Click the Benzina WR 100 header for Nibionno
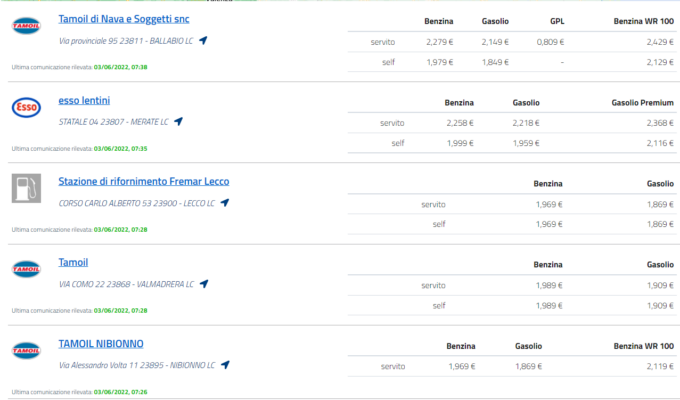Viewport: 680px width, 400px height. click(x=644, y=345)
